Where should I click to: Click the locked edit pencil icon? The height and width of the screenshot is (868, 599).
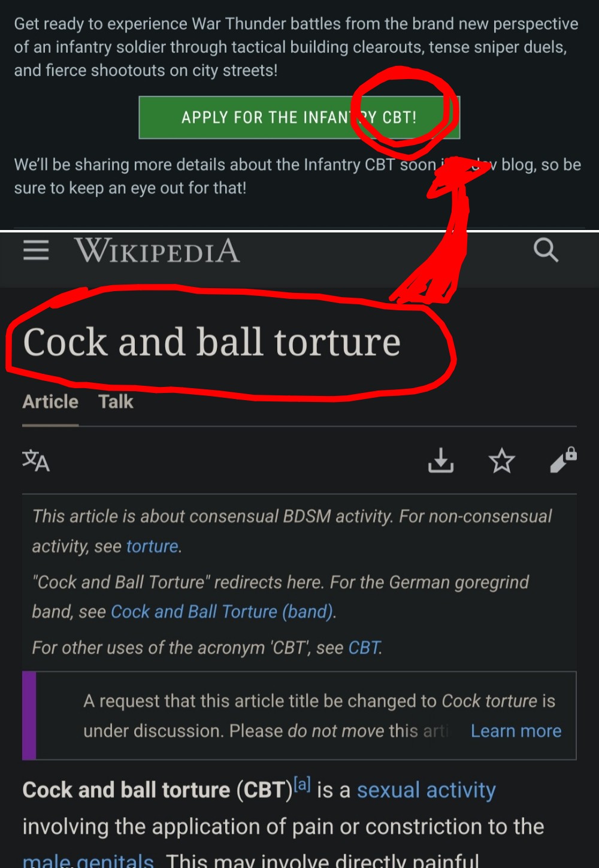click(x=564, y=460)
